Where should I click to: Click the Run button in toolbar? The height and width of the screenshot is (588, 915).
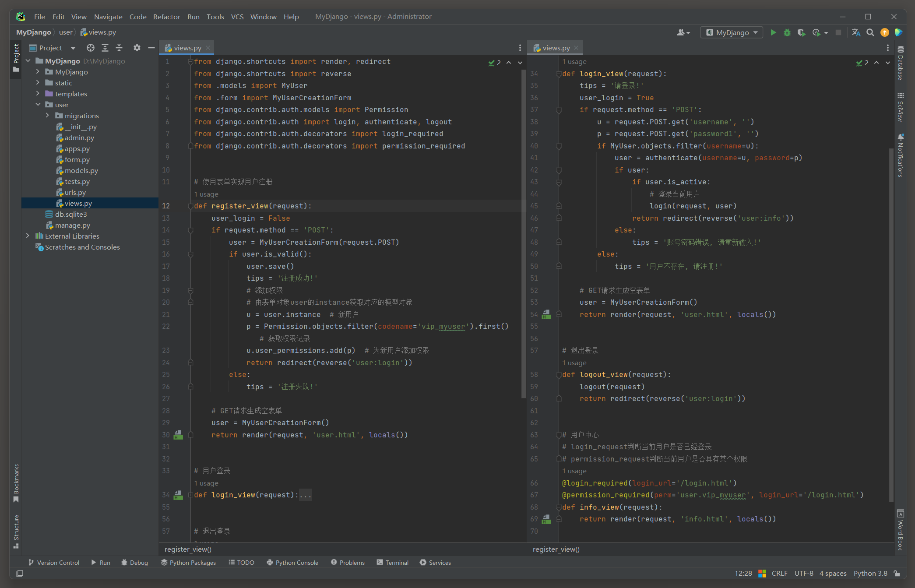pos(773,33)
